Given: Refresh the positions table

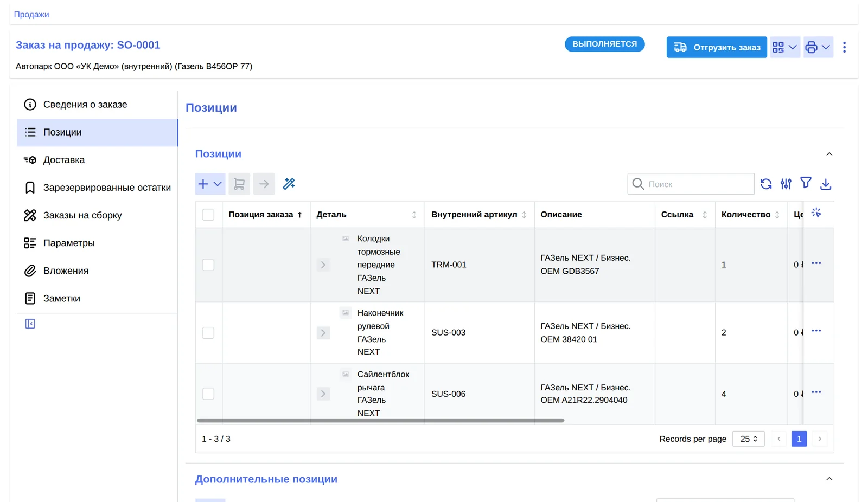Looking at the screenshot, I should click(766, 184).
